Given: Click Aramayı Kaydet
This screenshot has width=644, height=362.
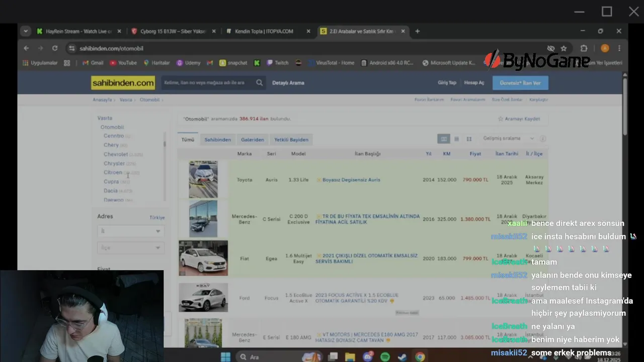Looking at the screenshot, I should tap(519, 119).
